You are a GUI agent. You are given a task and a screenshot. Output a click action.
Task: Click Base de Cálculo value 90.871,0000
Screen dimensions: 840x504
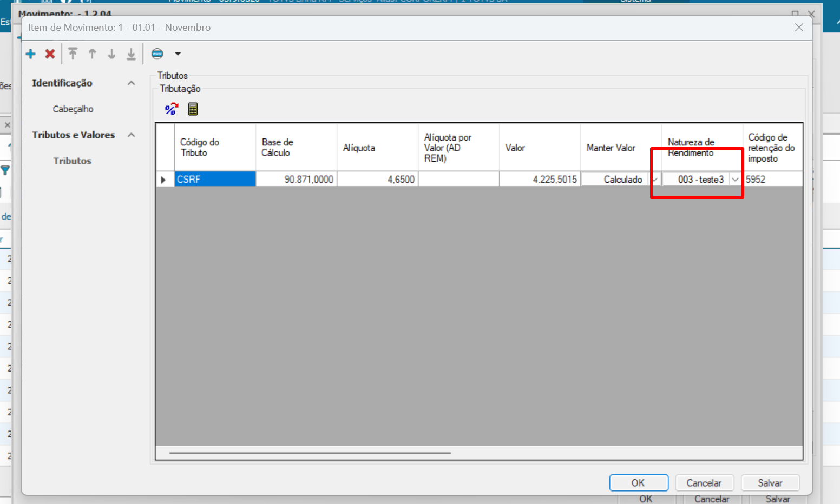click(x=297, y=179)
